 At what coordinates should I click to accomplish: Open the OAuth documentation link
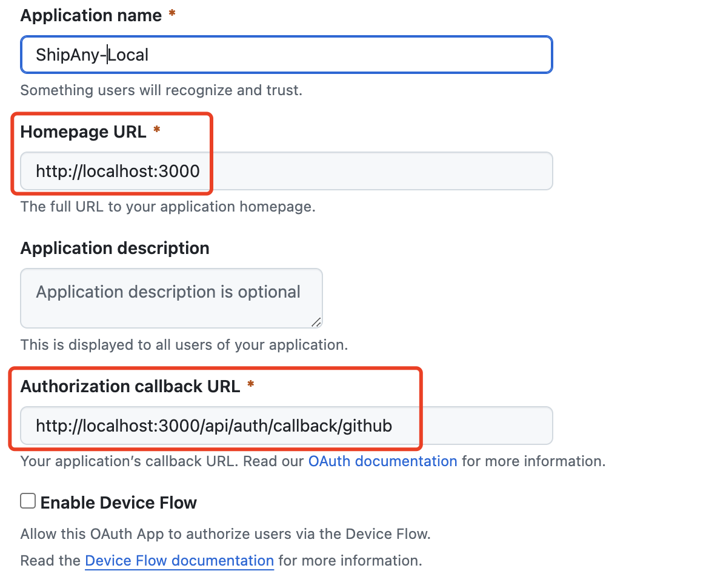(382, 461)
